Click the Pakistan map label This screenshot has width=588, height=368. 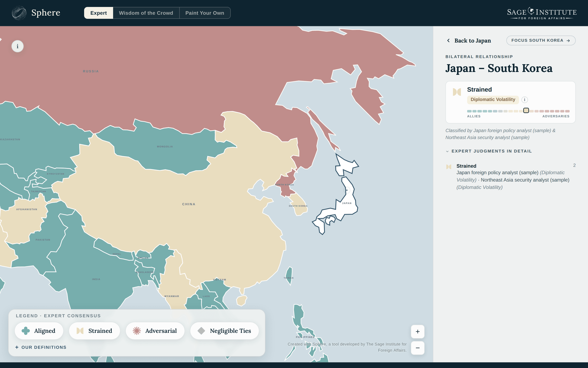tap(43, 240)
